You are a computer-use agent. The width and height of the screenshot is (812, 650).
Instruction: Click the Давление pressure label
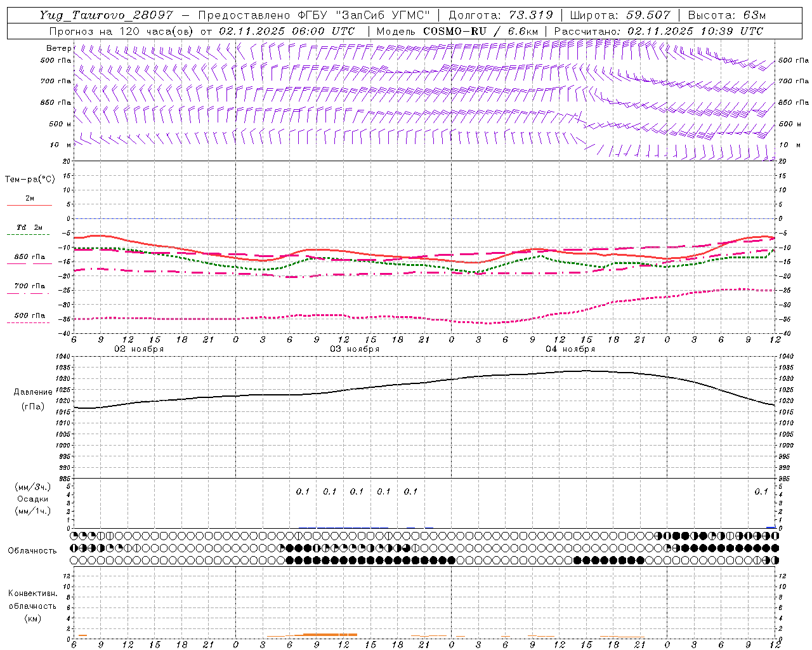[x=32, y=392]
